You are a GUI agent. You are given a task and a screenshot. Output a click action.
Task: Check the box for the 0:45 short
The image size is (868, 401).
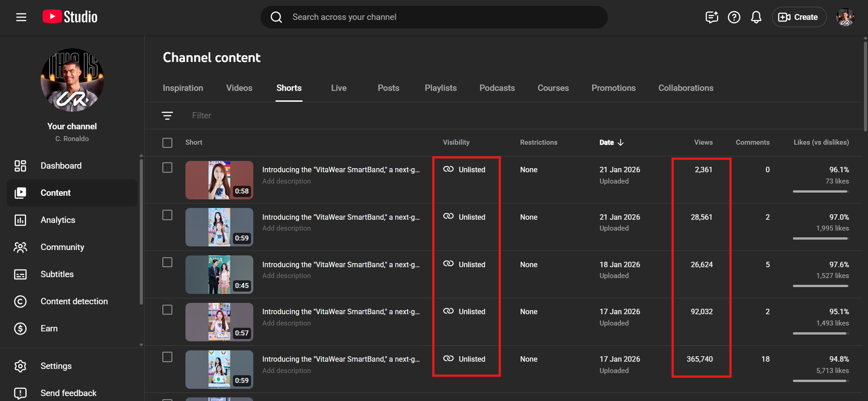point(167,263)
